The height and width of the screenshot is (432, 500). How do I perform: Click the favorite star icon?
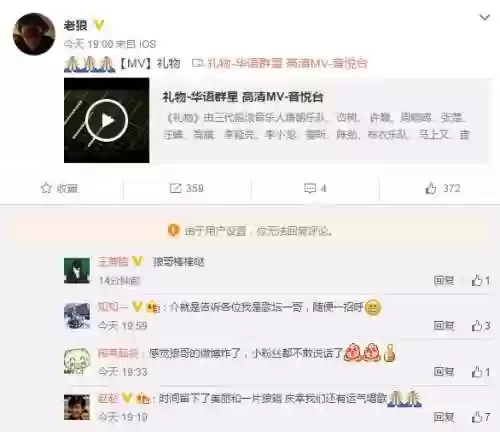point(46,188)
